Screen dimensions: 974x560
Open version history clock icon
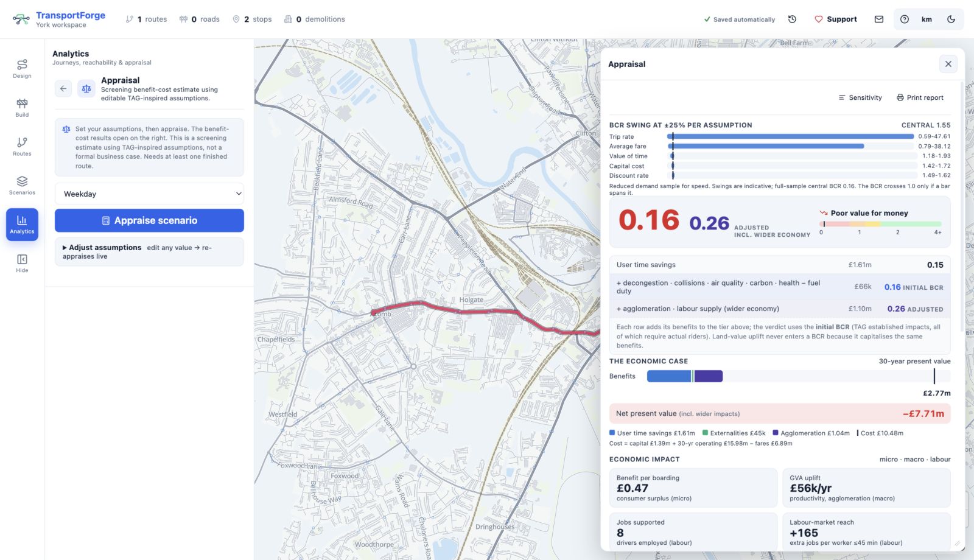point(792,19)
